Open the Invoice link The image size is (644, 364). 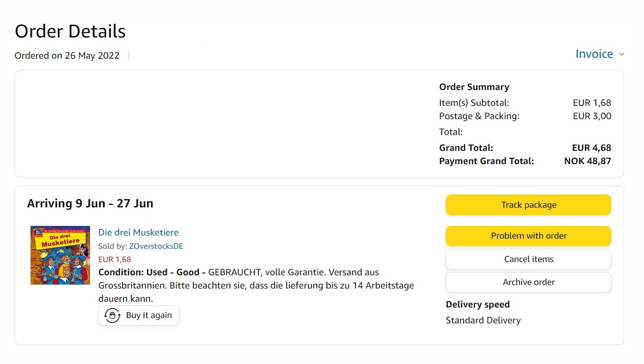point(594,54)
